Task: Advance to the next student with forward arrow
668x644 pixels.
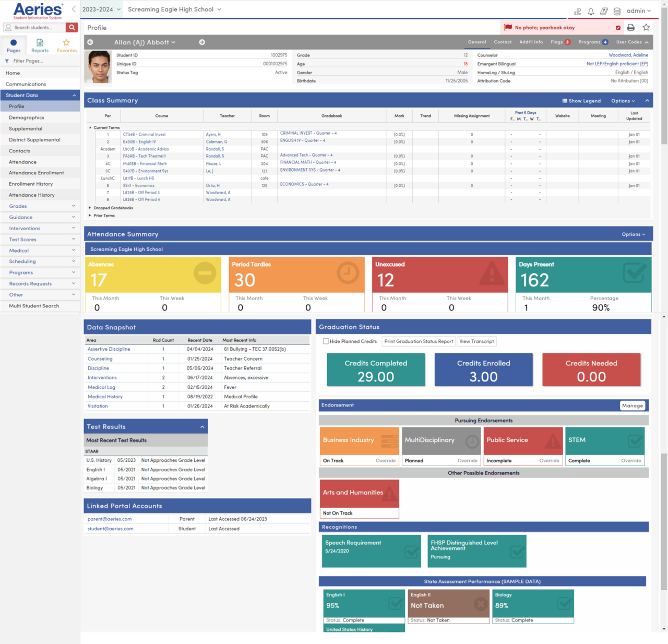Action: [202, 42]
